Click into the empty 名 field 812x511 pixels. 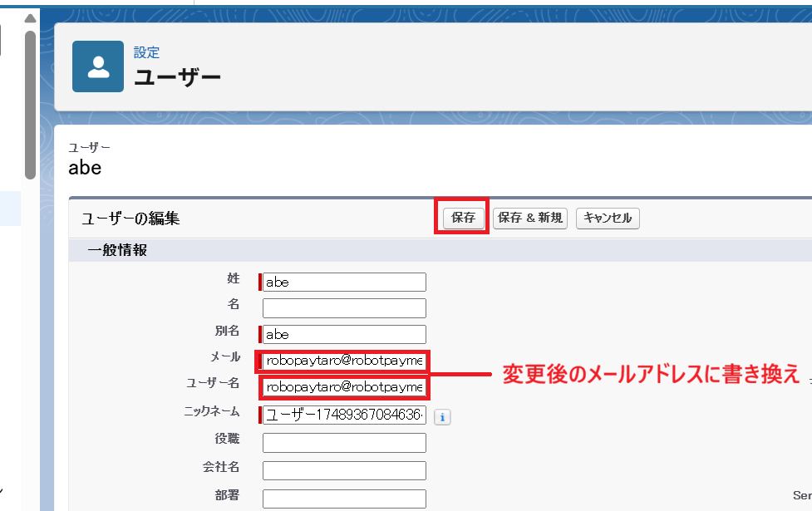tap(344, 308)
